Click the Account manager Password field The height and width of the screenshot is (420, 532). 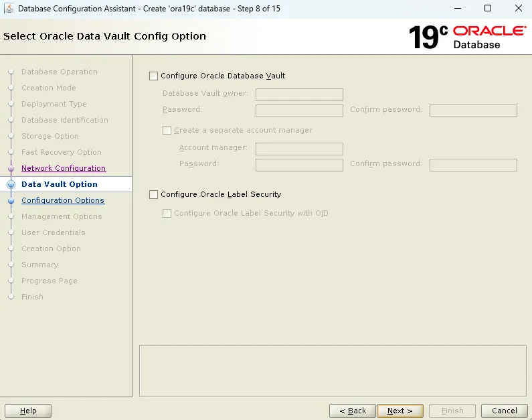click(x=299, y=165)
